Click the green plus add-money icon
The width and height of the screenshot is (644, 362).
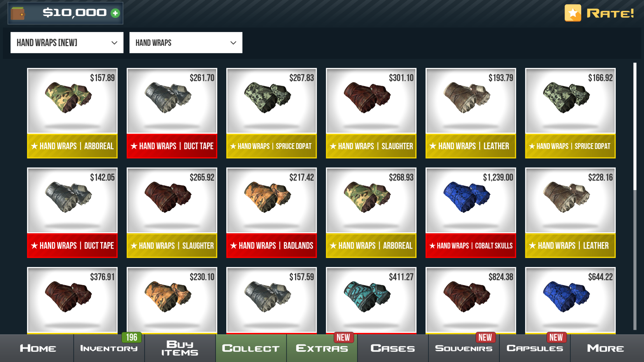pos(115,13)
